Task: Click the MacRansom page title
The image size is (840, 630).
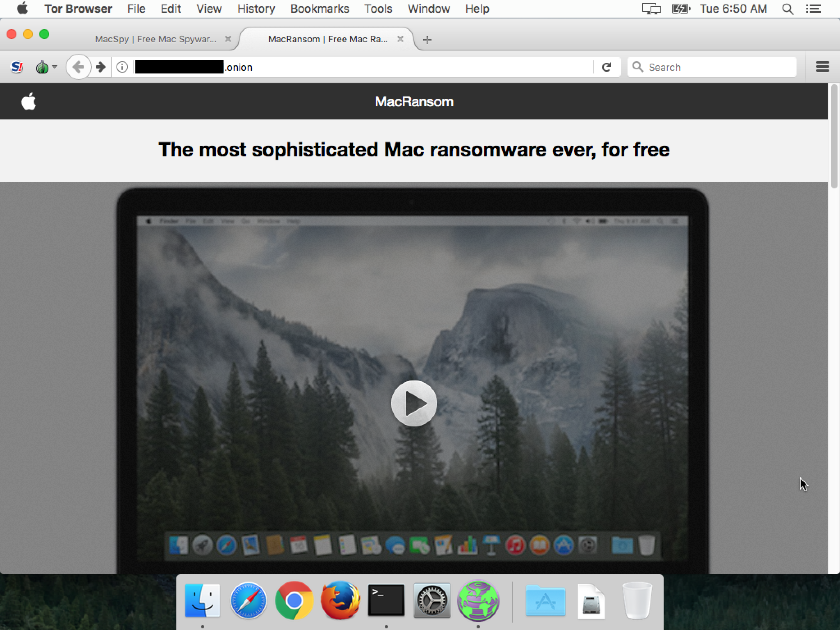Action: [414, 102]
